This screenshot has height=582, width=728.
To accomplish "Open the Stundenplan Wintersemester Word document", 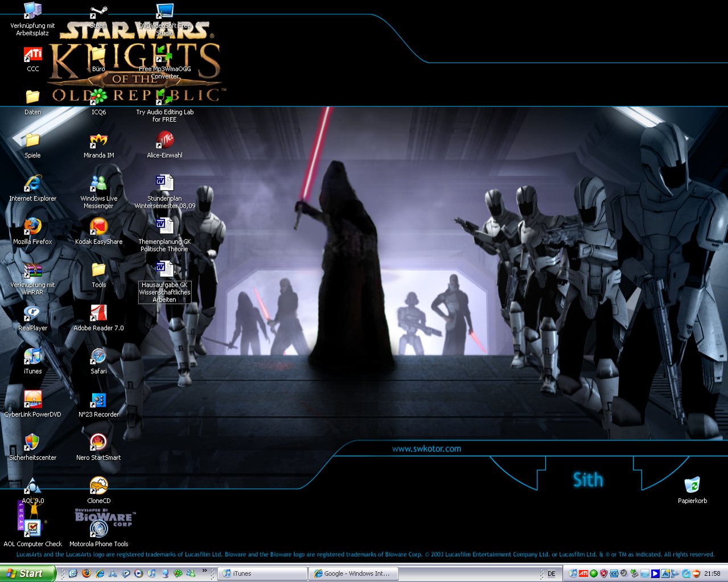I will [x=164, y=184].
